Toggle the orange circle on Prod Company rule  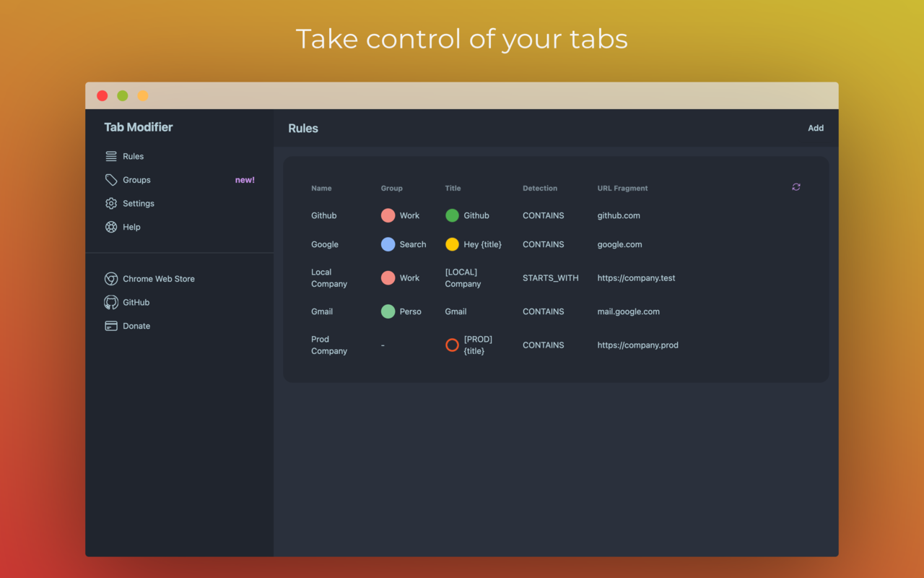(x=452, y=345)
